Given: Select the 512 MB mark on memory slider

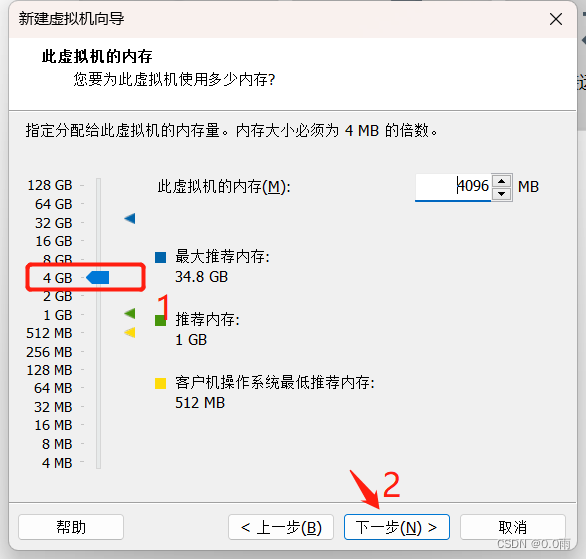Looking at the screenshot, I should (x=49, y=333).
